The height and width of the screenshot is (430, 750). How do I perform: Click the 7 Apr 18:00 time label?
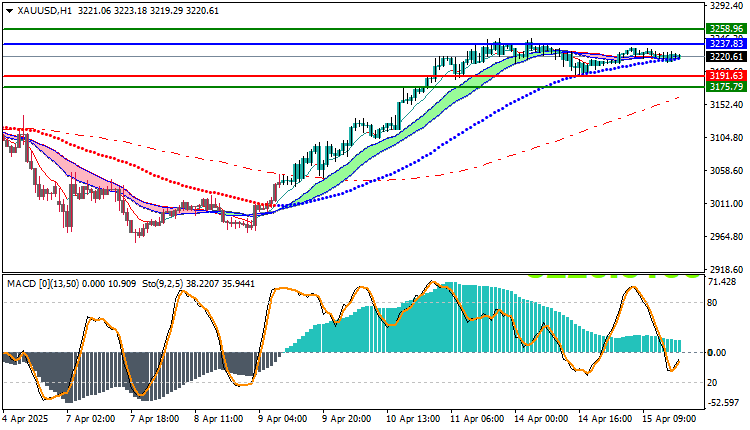[155, 419]
